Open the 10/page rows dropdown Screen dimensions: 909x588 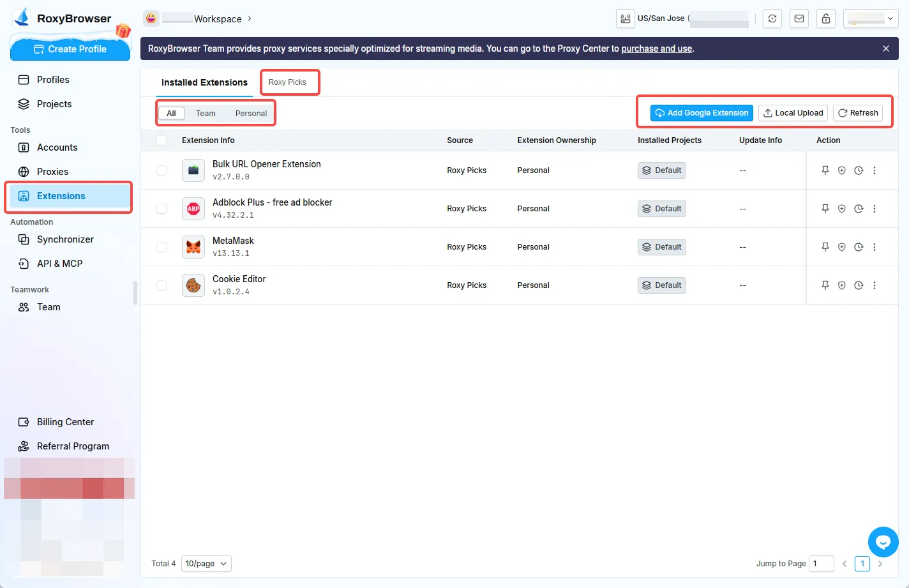pyautogui.click(x=206, y=564)
